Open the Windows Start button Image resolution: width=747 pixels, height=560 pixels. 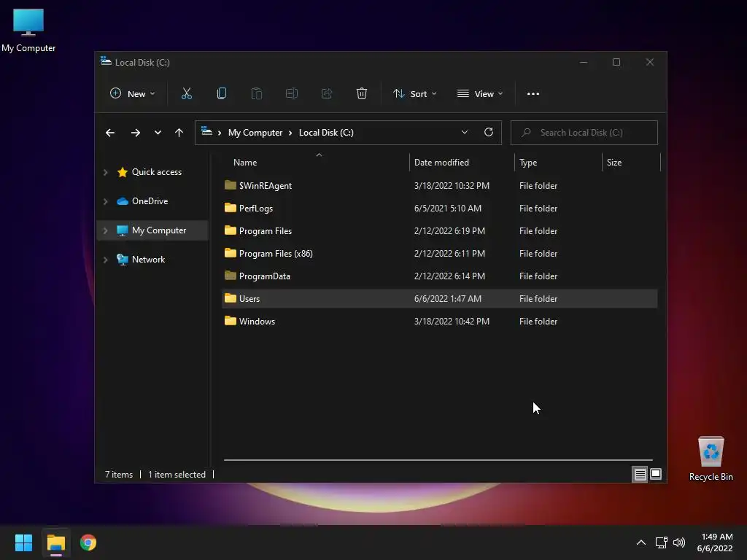pyautogui.click(x=23, y=542)
